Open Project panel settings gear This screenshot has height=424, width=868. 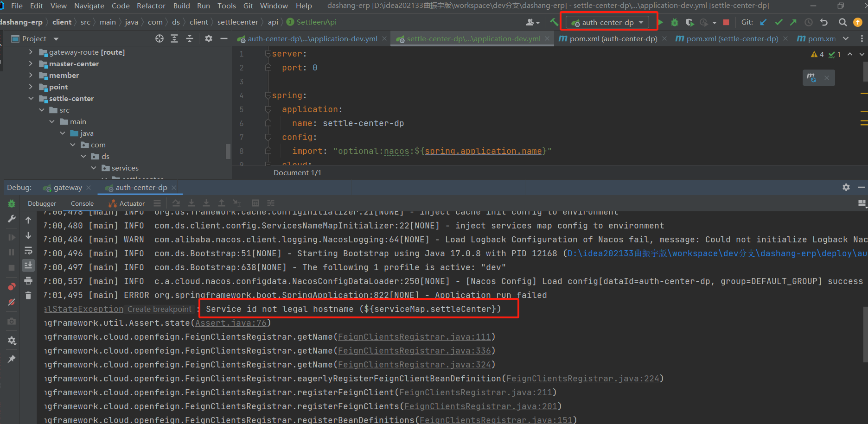coord(209,39)
